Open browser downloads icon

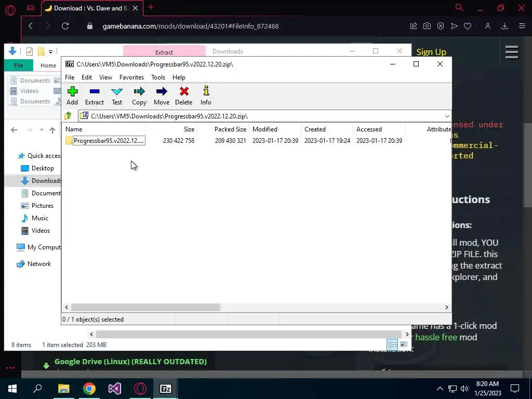(504, 26)
